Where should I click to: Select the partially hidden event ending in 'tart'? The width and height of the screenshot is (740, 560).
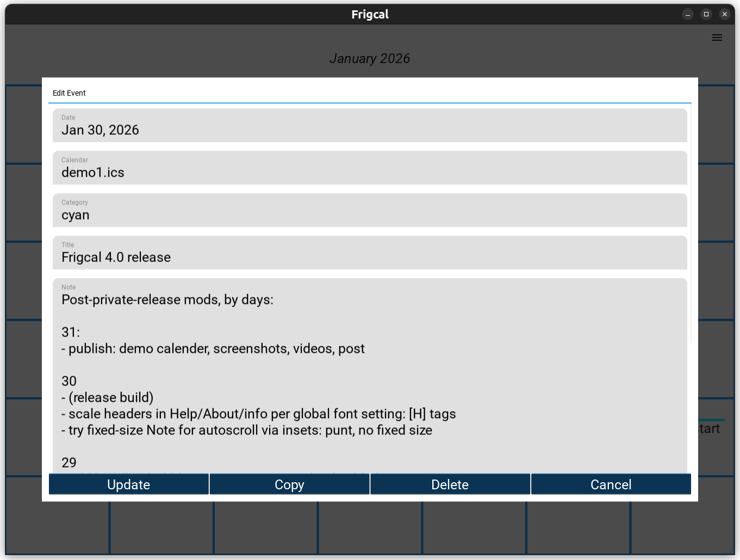pos(710,428)
